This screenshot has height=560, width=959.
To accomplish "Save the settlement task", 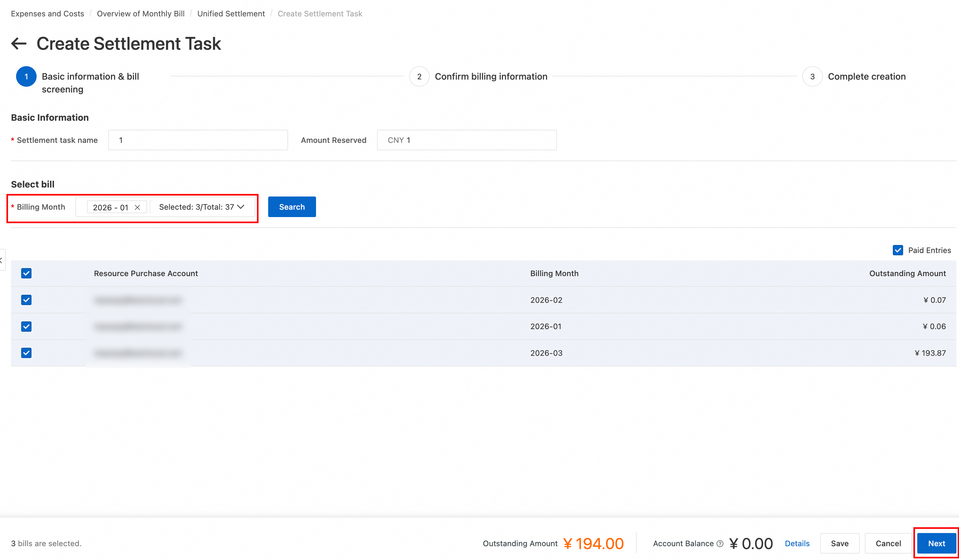I will click(840, 543).
